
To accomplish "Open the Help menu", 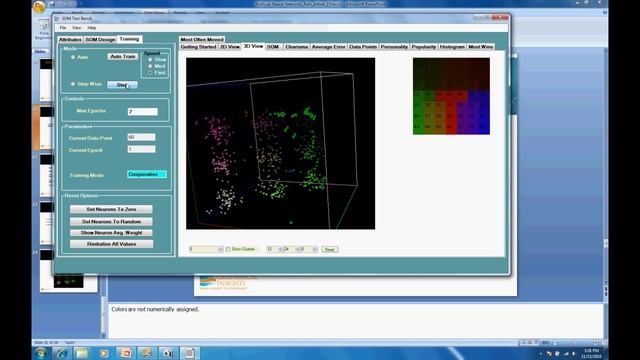I will (x=91, y=28).
